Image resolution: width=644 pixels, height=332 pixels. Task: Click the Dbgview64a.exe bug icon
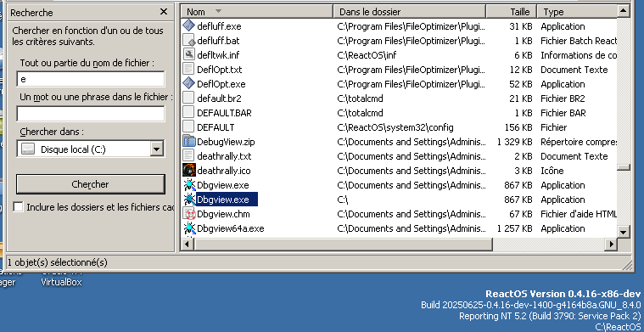point(188,228)
